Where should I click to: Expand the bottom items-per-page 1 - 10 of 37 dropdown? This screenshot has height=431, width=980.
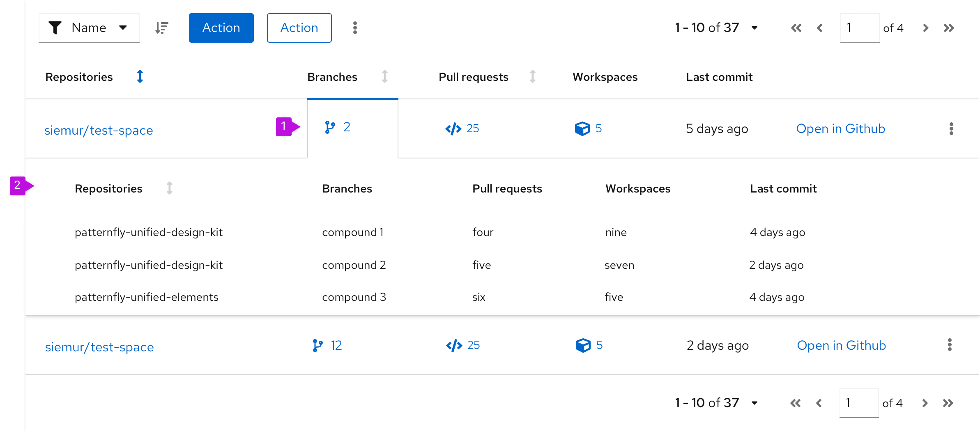click(x=754, y=403)
